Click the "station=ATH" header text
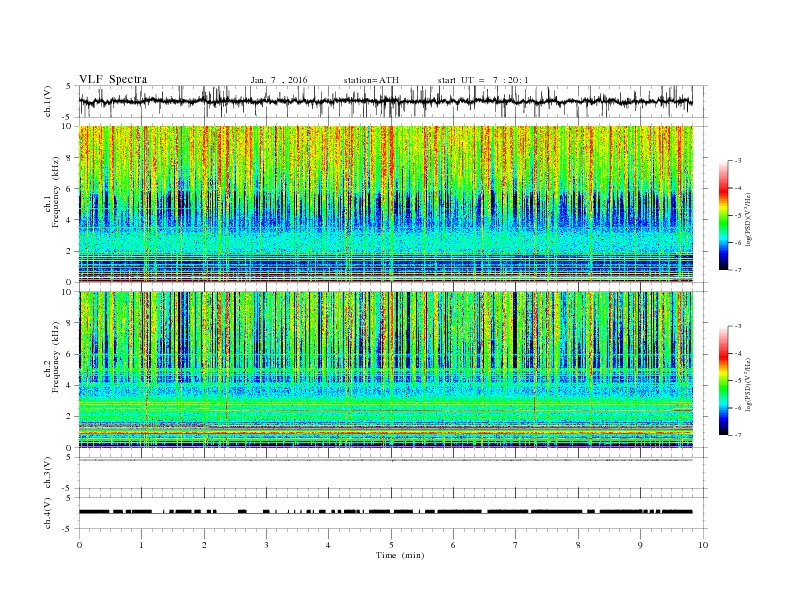 371,80
